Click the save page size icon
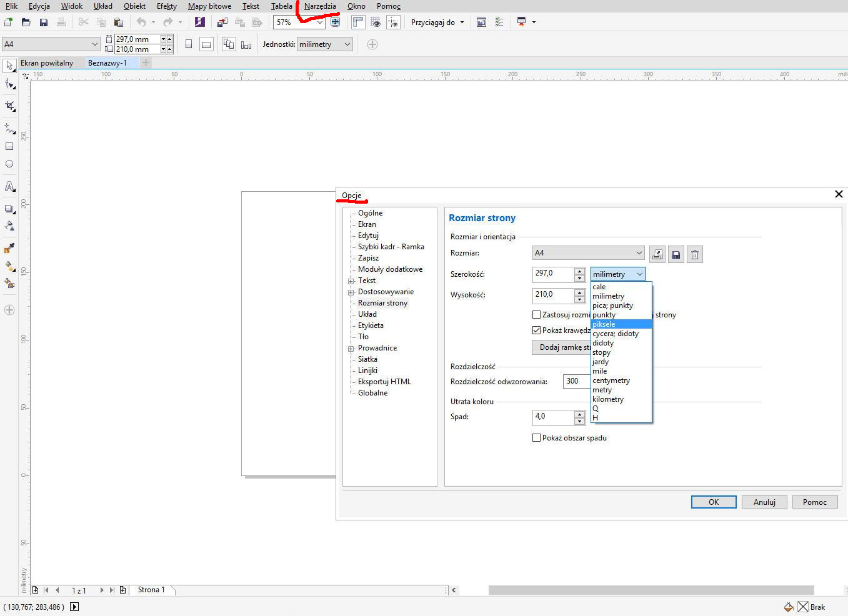 pos(676,254)
